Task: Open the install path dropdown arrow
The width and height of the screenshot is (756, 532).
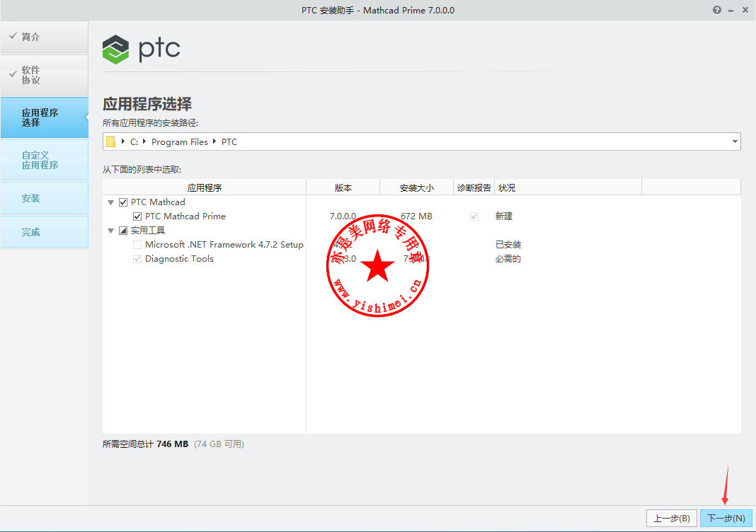Action: pos(735,141)
